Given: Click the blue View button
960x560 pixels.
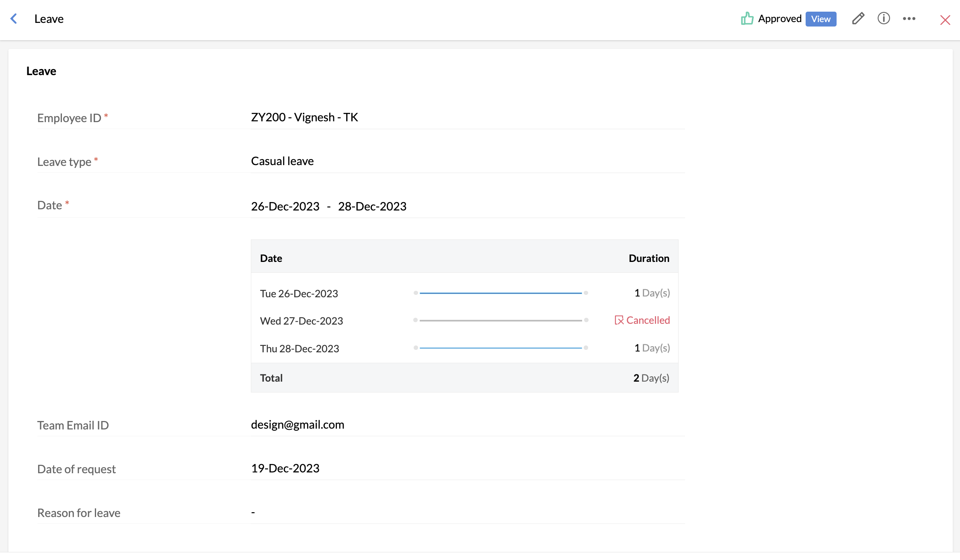Looking at the screenshot, I should click(821, 19).
